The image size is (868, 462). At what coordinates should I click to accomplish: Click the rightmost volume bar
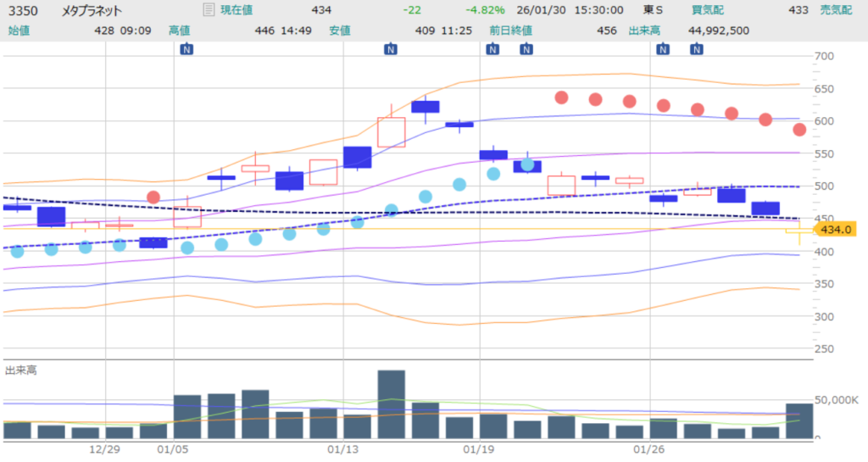(798, 421)
